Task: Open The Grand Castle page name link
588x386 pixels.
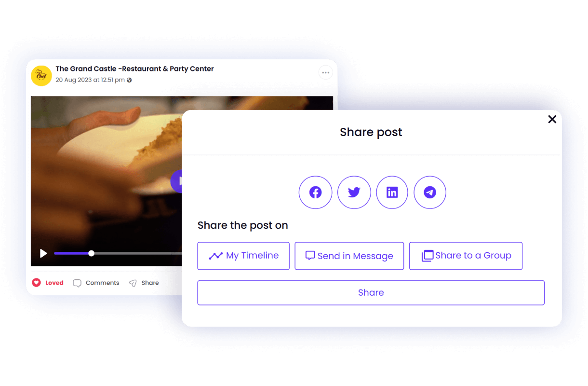Action: (134, 69)
